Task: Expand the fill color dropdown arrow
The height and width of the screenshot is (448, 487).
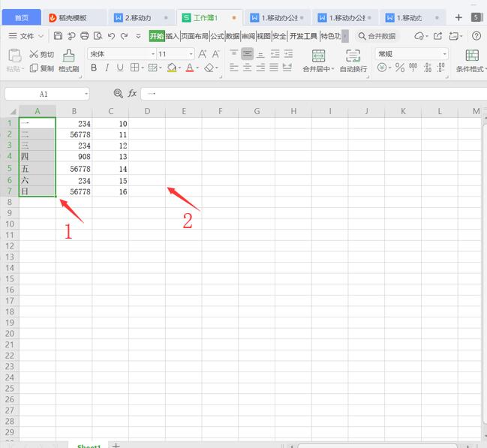Action: pyautogui.click(x=179, y=68)
